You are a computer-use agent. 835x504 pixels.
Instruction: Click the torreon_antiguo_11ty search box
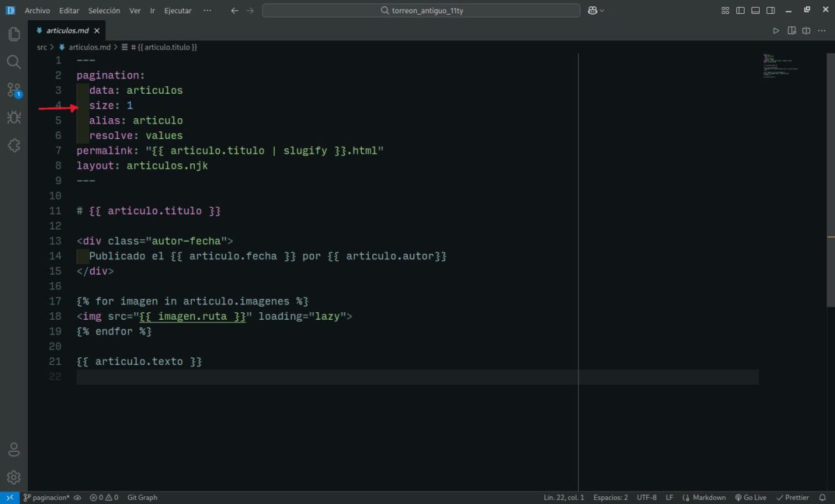coord(421,10)
